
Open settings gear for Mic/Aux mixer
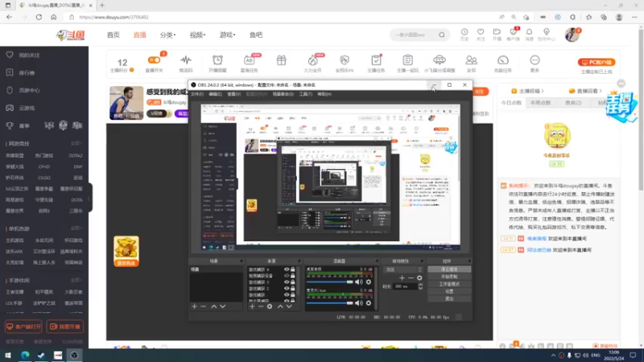tap(369, 303)
